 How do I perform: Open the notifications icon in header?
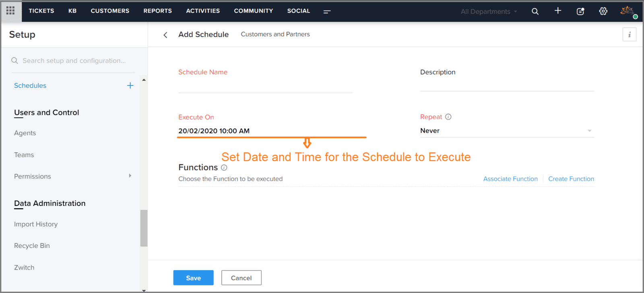point(580,11)
